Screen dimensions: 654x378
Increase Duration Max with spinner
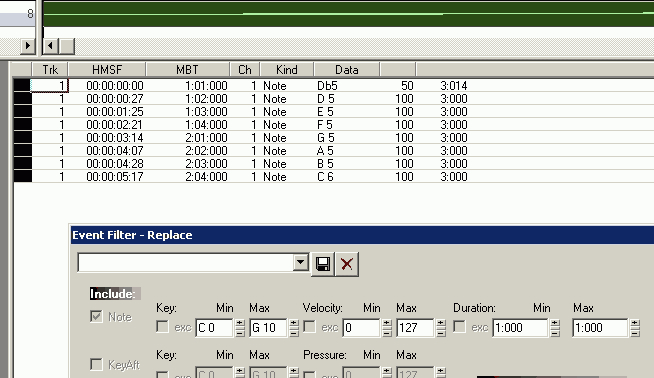(x=635, y=323)
